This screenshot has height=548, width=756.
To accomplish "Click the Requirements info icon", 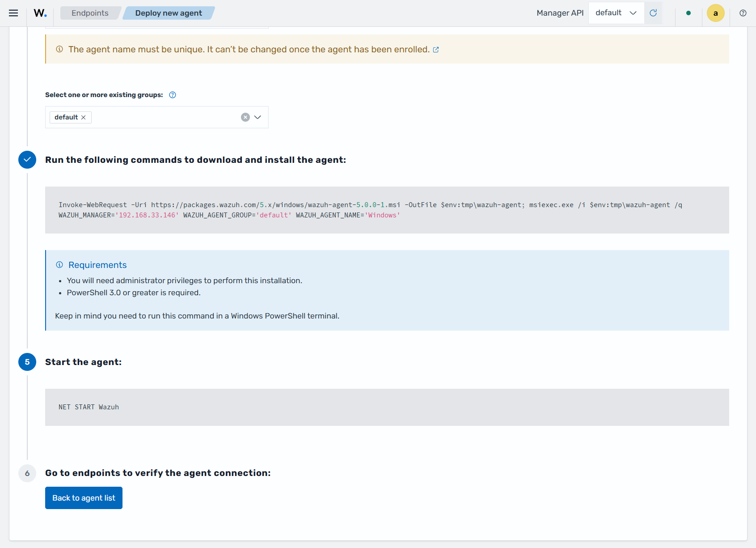I will click(x=59, y=265).
